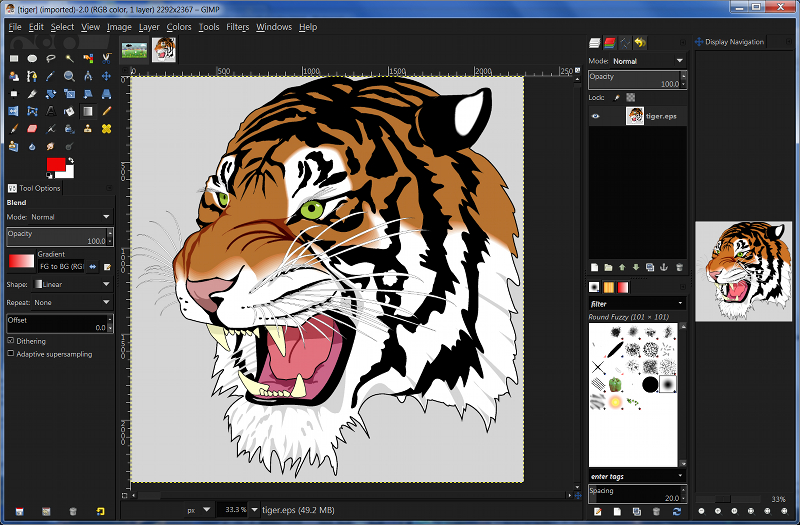Select the Eraser tool
Viewport: 800px width, 525px height.
(32, 129)
